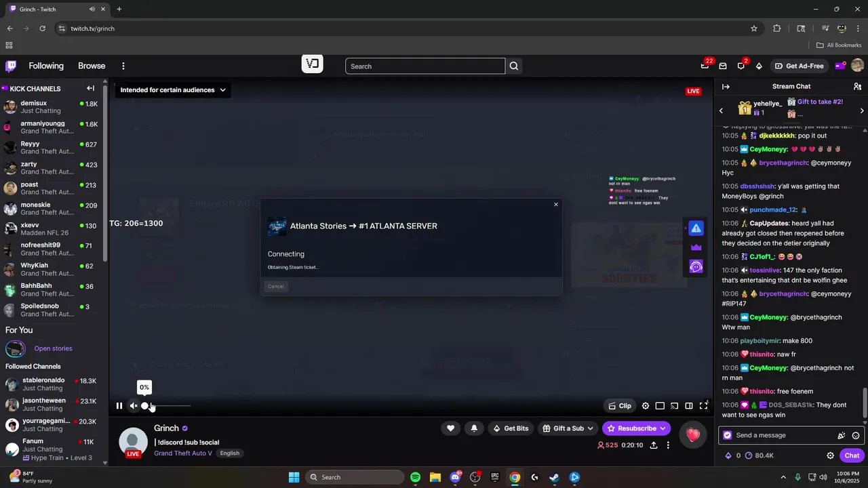This screenshot has height=488, width=868.
Task: Open the Gift a Sub dropdown
Action: point(568,428)
